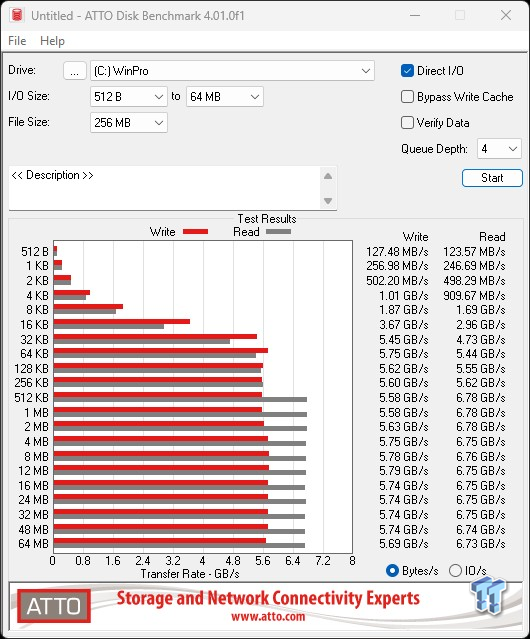Enable Bypass Write Cache checkbox

click(407, 97)
